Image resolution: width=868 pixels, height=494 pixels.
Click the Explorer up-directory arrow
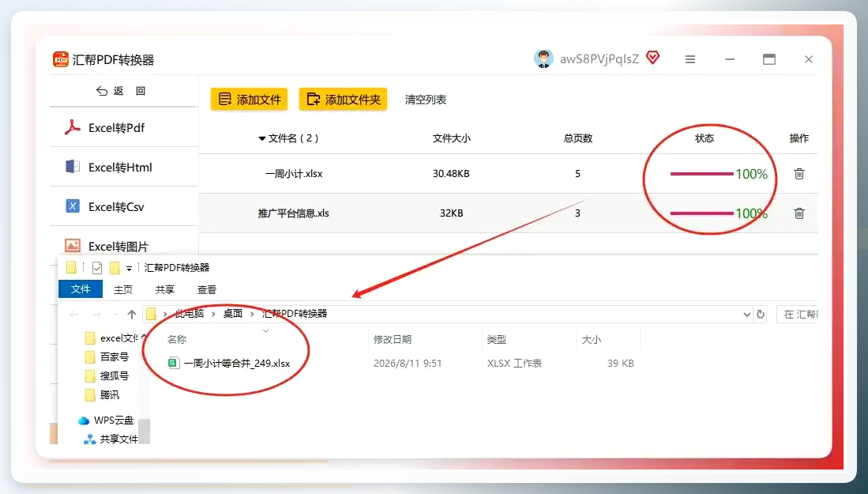pos(132,315)
